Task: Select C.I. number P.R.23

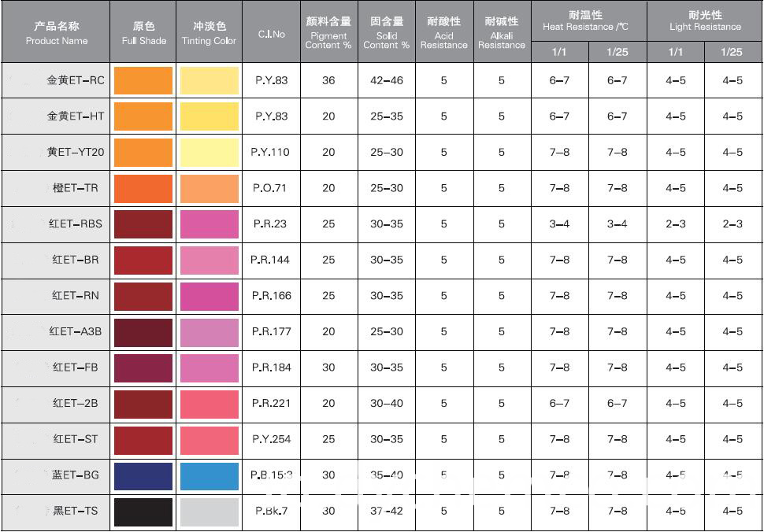Action: 270,224
